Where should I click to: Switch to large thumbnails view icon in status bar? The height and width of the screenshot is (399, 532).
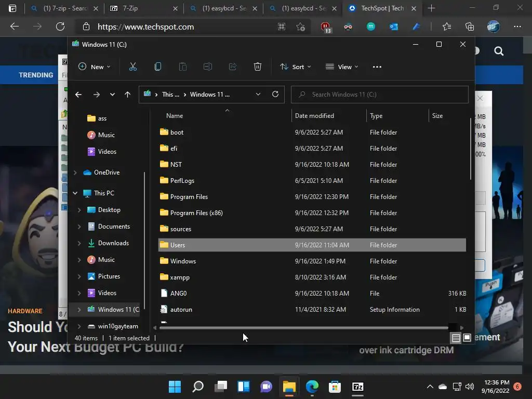pos(467,338)
